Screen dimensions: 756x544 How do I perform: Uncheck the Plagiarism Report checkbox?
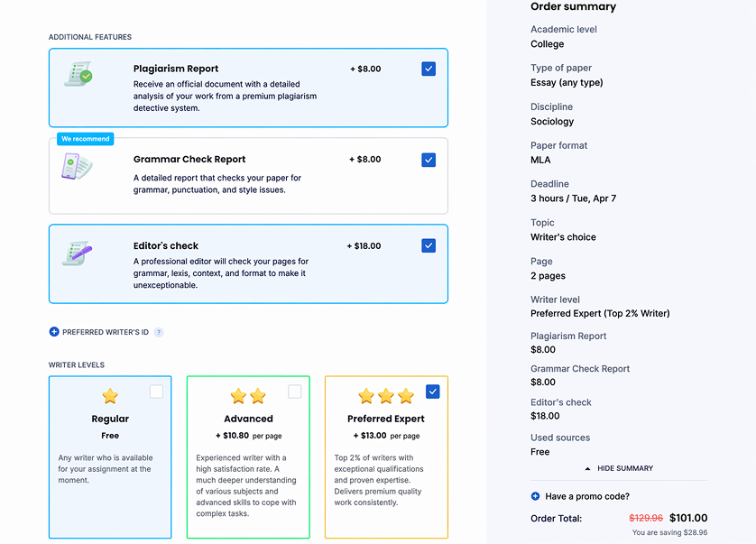pos(429,69)
